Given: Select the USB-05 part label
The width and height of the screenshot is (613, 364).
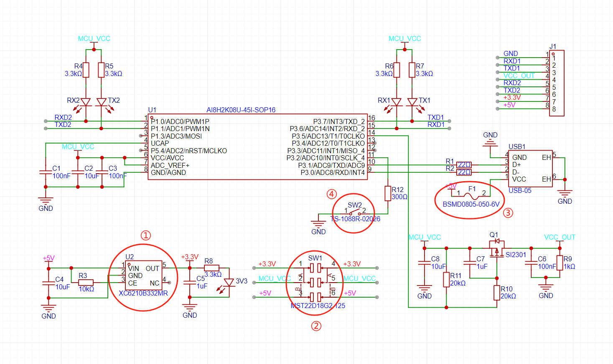Looking at the screenshot, I should click(x=520, y=191).
